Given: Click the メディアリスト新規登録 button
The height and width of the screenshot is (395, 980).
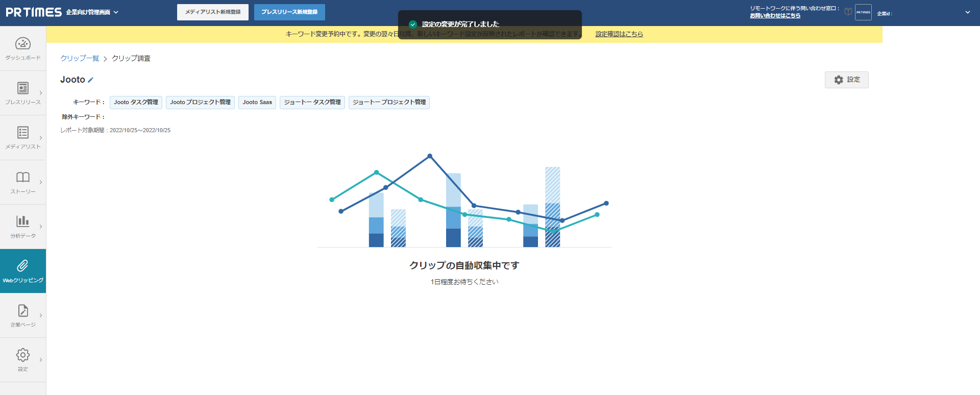Looking at the screenshot, I should pos(213,12).
